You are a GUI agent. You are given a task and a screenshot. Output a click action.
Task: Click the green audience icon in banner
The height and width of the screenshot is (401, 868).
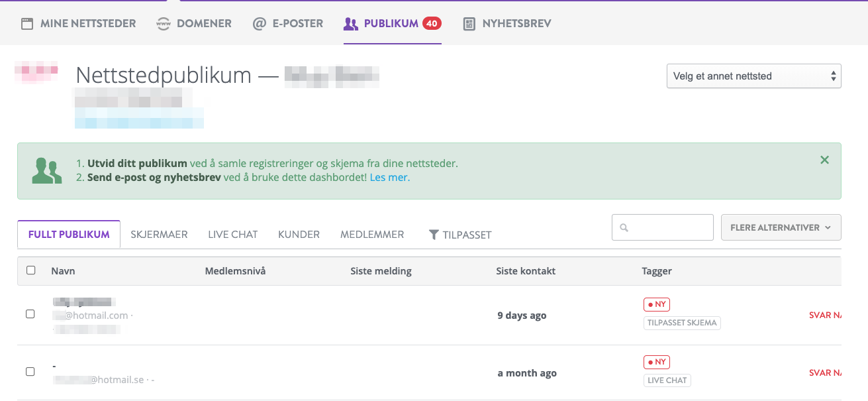[46, 170]
